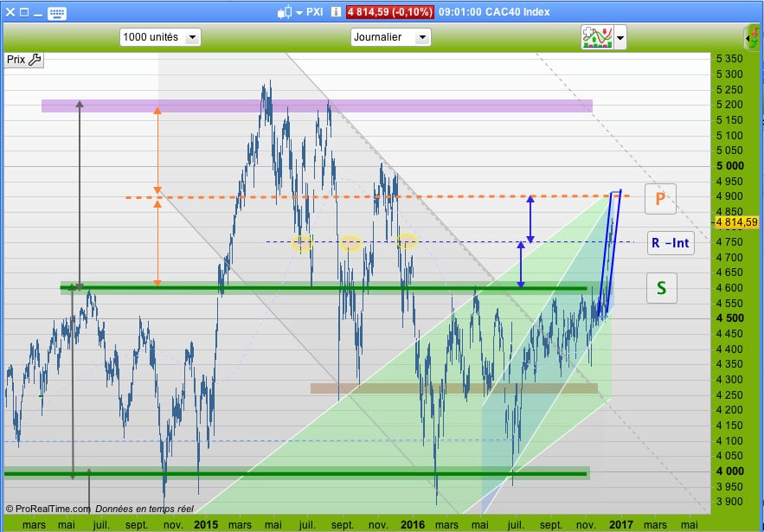Click the yellow 4 814,59 price tag on axis

pos(736,222)
